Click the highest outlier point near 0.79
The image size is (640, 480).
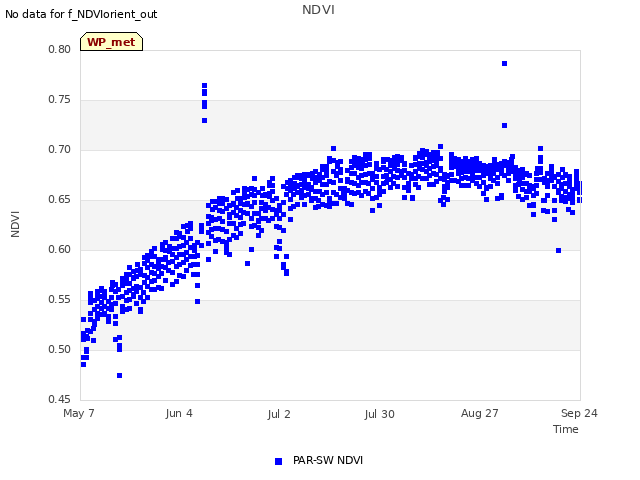click(504, 64)
